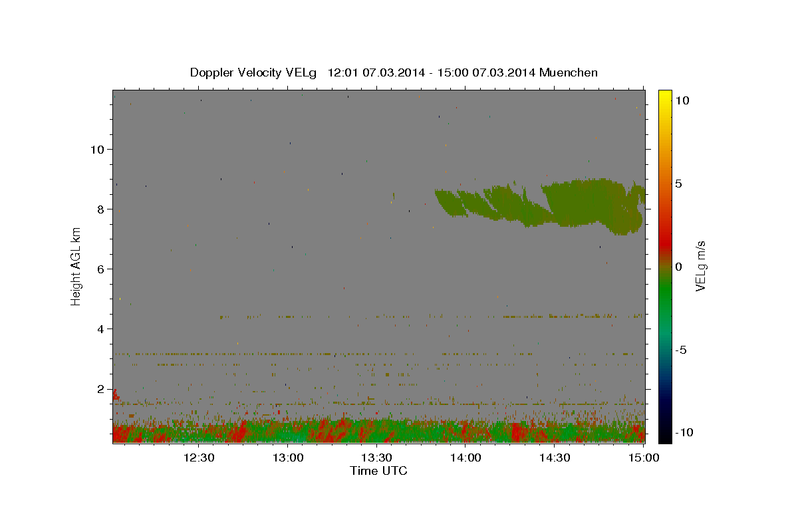
Task: Click the height axis label 10
Action: [x=97, y=150]
